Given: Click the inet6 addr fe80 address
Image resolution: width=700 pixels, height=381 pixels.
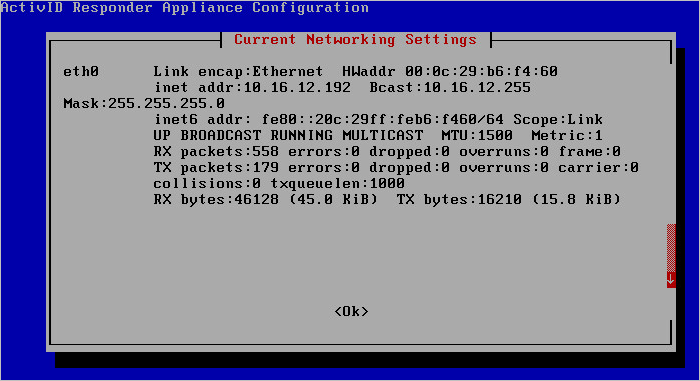Looking at the screenshot, I should (x=329, y=120).
